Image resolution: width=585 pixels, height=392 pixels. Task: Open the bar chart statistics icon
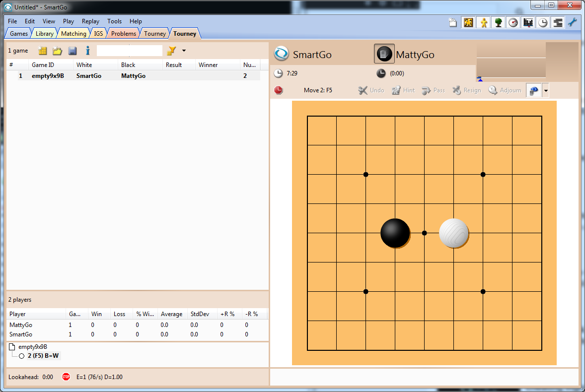(528, 23)
